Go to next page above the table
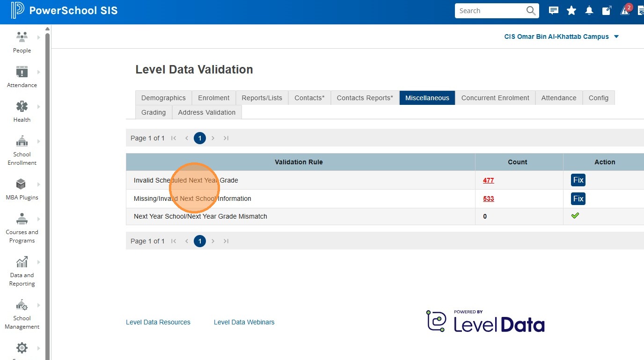 click(x=213, y=138)
